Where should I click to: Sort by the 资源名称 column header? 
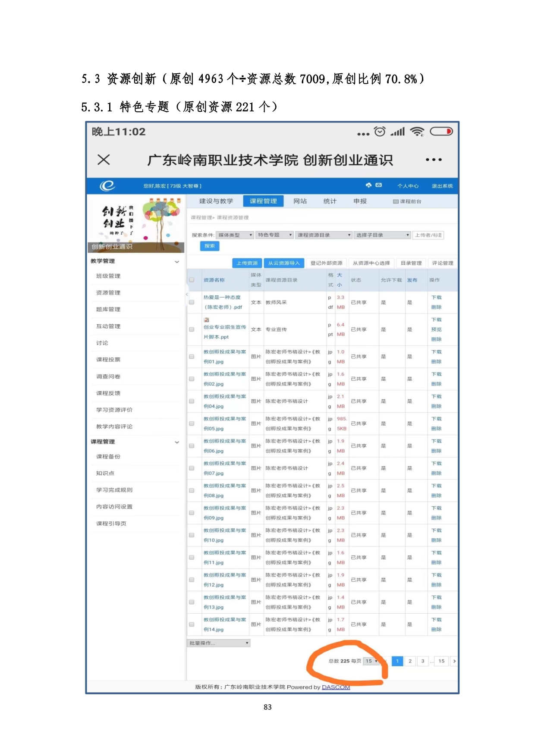click(x=214, y=280)
